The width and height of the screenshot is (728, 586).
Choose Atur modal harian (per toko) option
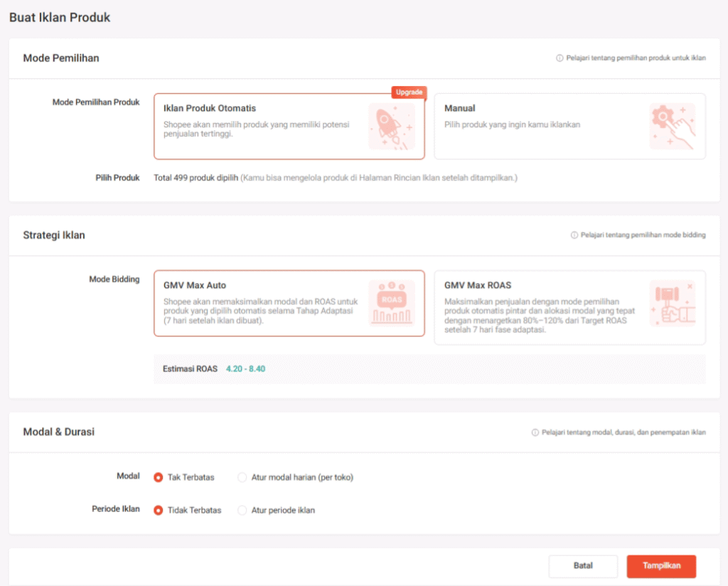[242, 477]
